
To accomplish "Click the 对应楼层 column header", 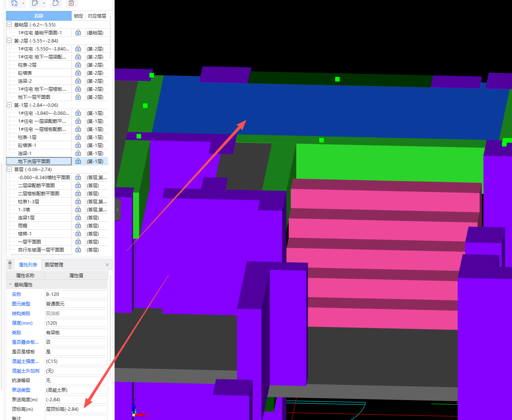I will (x=97, y=16).
